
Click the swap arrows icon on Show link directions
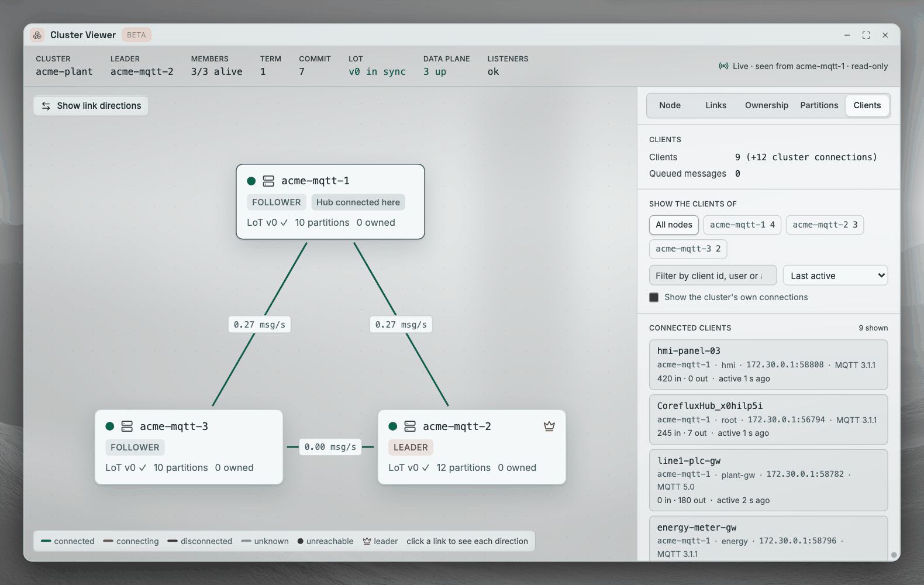pyautogui.click(x=46, y=106)
